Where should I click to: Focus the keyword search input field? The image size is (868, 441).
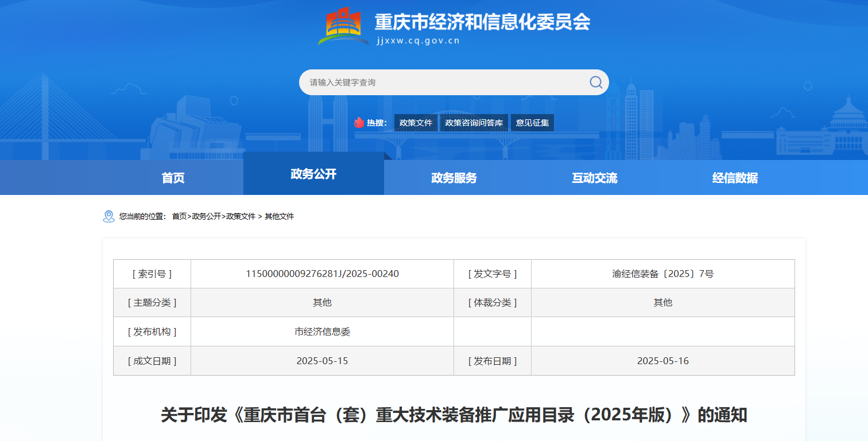pos(442,83)
